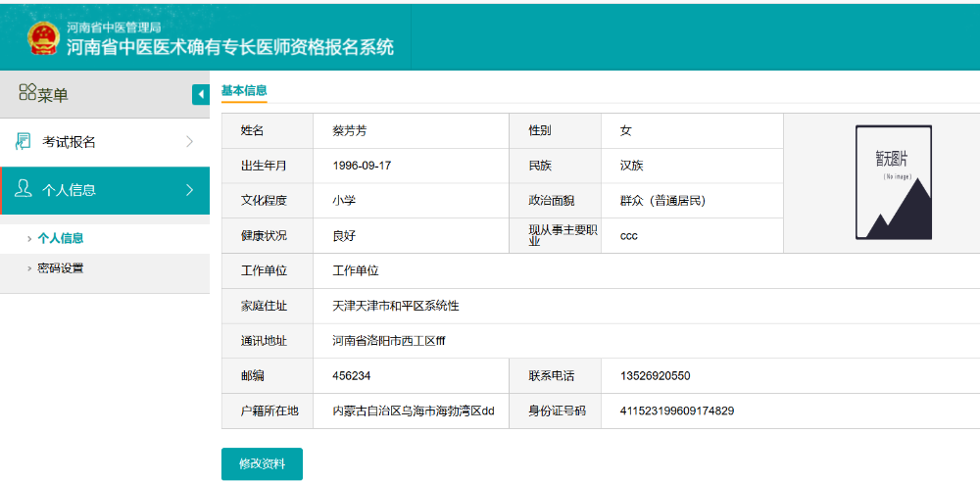Open the 密码设置 submenu entry
Image resolution: width=980 pixels, height=483 pixels.
(60, 268)
